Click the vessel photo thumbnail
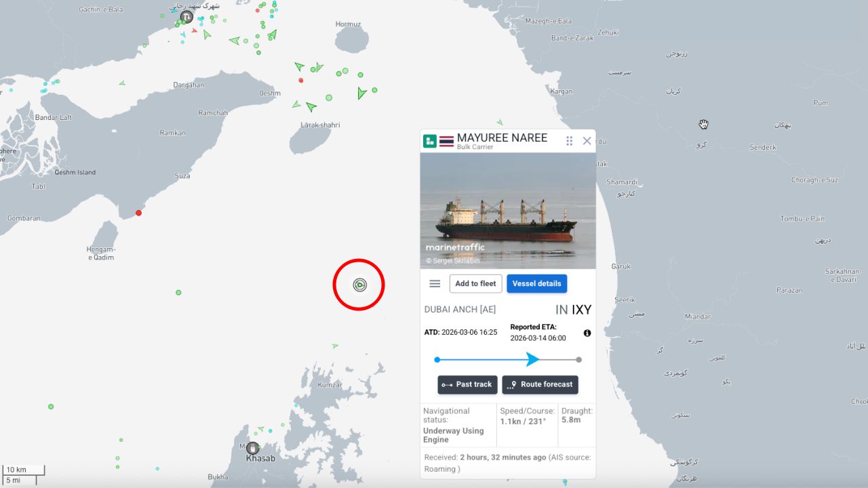This screenshot has width=868, height=488. click(x=508, y=211)
